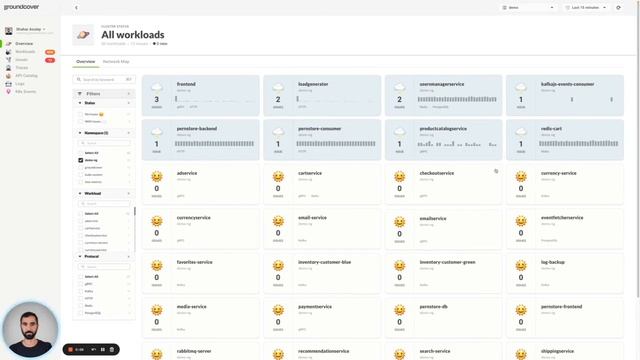
Task: Check the first checkbox under the Status filter
Action: click(80, 114)
